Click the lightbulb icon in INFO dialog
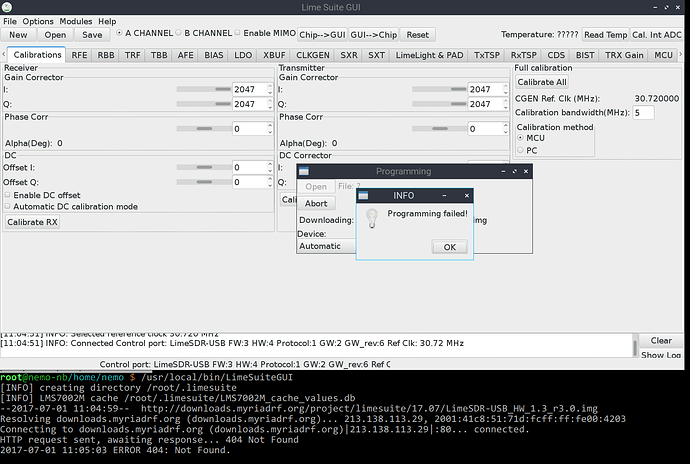This screenshot has width=690, height=464. coord(372,217)
